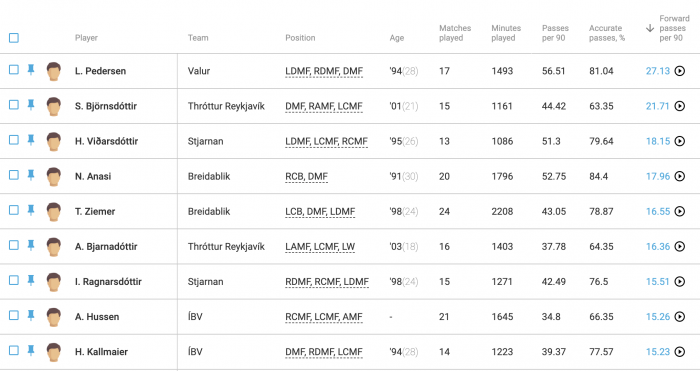
Task: Select A. Hussen's row checkbox
Action: pos(14,316)
